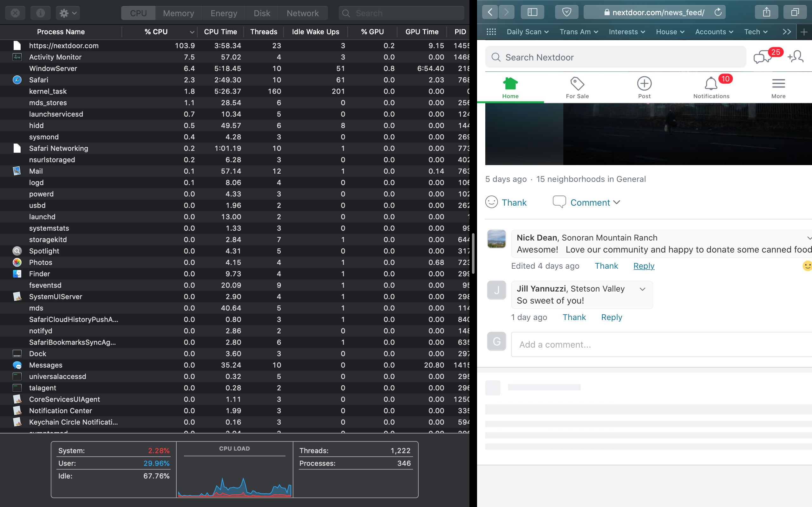Click Activity Monitor inspect process info icon

[x=40, y=13]
